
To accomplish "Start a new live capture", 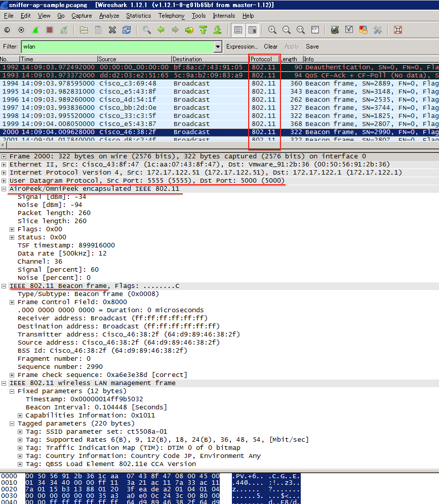I will coord(35,30).
